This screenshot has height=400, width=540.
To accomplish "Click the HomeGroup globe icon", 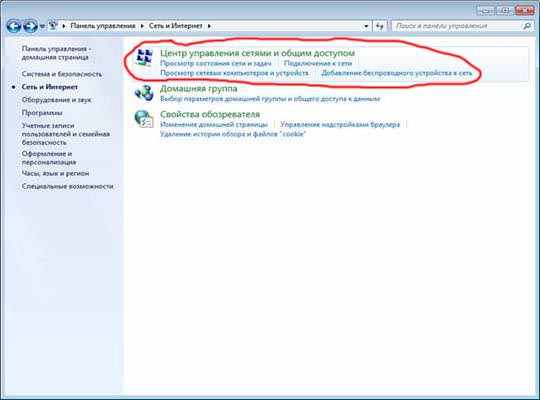I will coord(144,93).
